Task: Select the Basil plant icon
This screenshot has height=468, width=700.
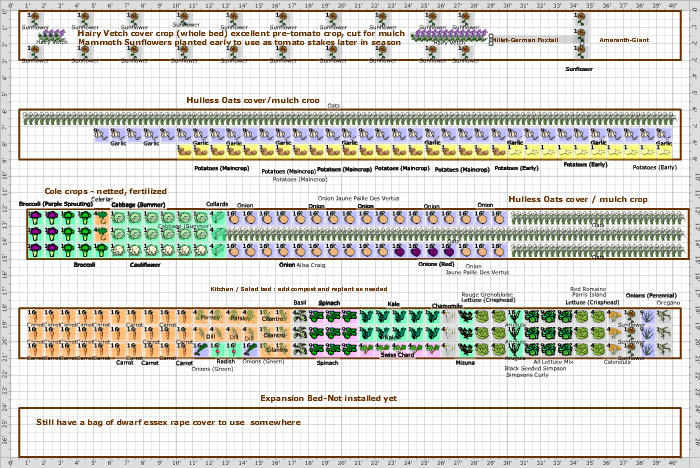Action: pos(300,317)
